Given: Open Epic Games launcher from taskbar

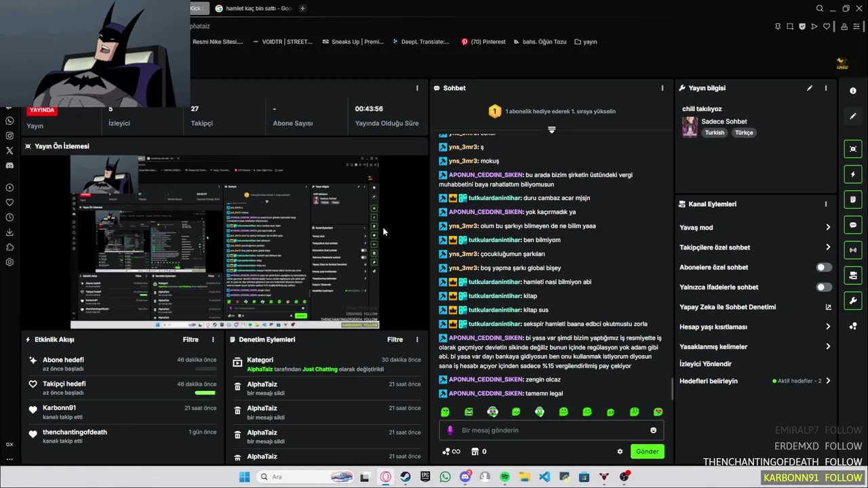Looking at the screenshot, I should coord(425,477).
